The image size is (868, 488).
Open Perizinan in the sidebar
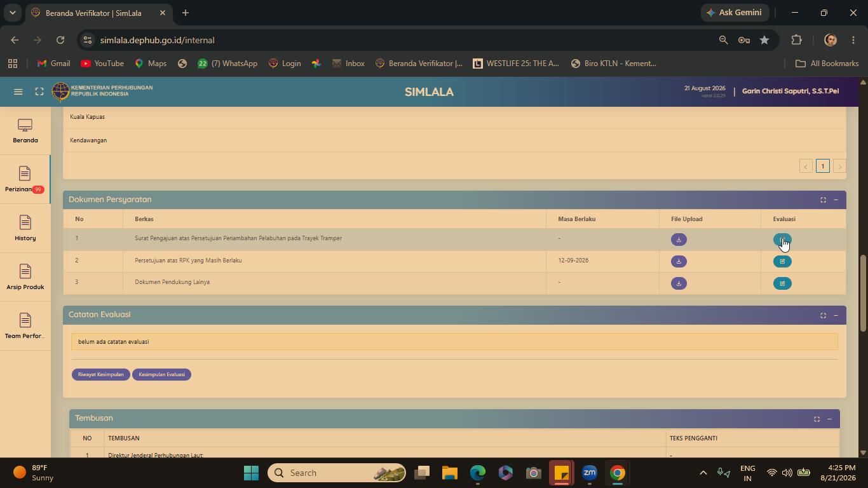click(x=25, y=179)
